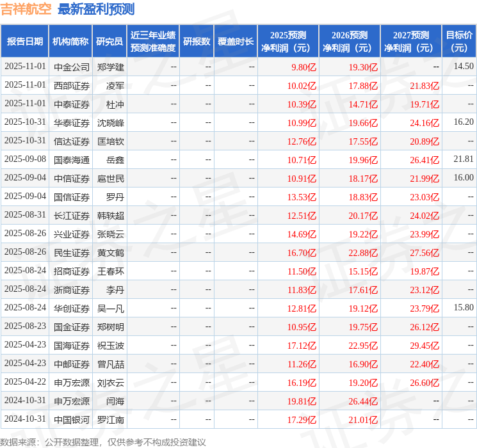Click target price 21.81
The image size is (477, 448).
coord(464,159)
